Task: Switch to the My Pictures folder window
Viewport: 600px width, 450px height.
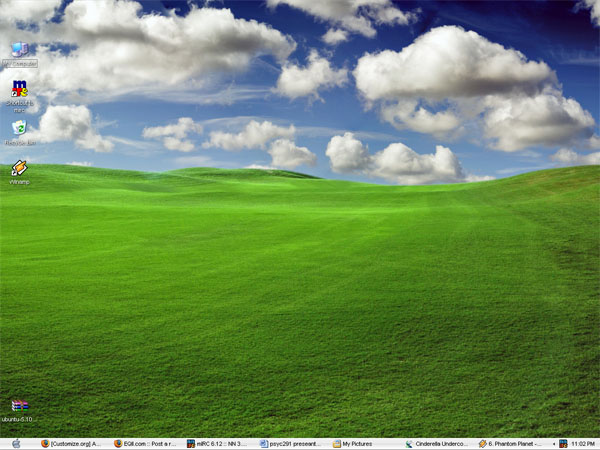Action: pyautogui.click(x=353, y=444)
